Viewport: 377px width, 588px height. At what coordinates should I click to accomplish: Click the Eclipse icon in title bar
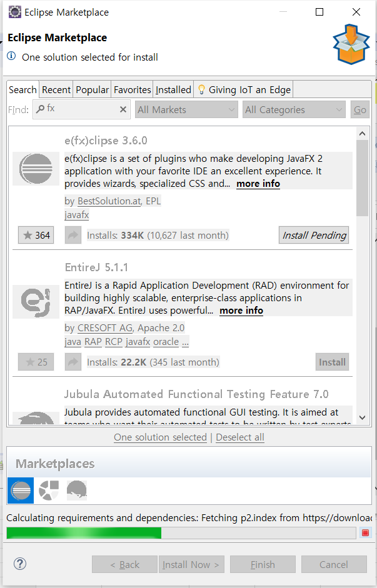(14, 12)
